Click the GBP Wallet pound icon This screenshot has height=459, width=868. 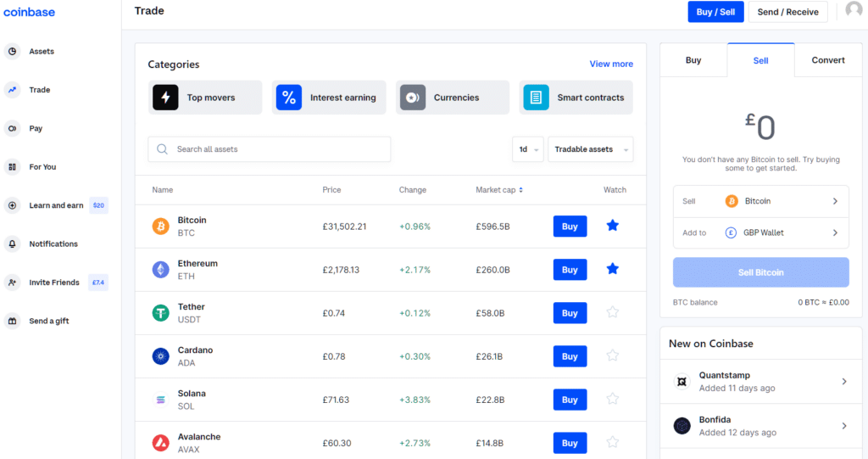(x=731, y=232)
